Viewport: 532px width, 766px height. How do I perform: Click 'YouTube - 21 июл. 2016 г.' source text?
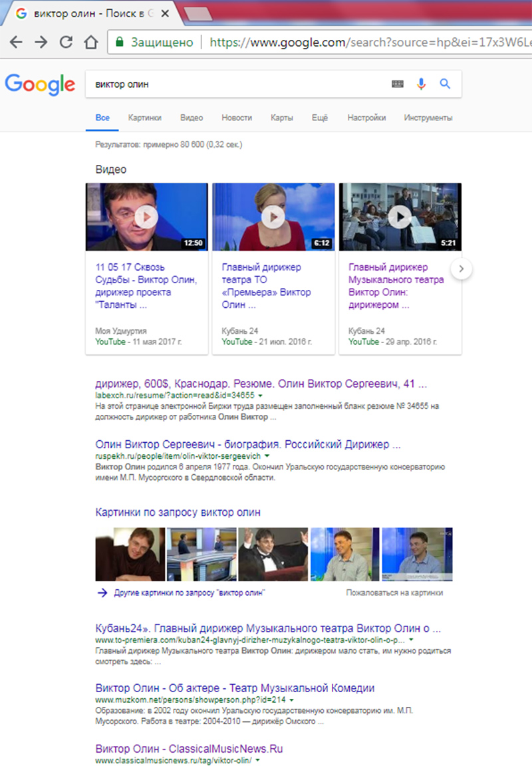[267, 342]
